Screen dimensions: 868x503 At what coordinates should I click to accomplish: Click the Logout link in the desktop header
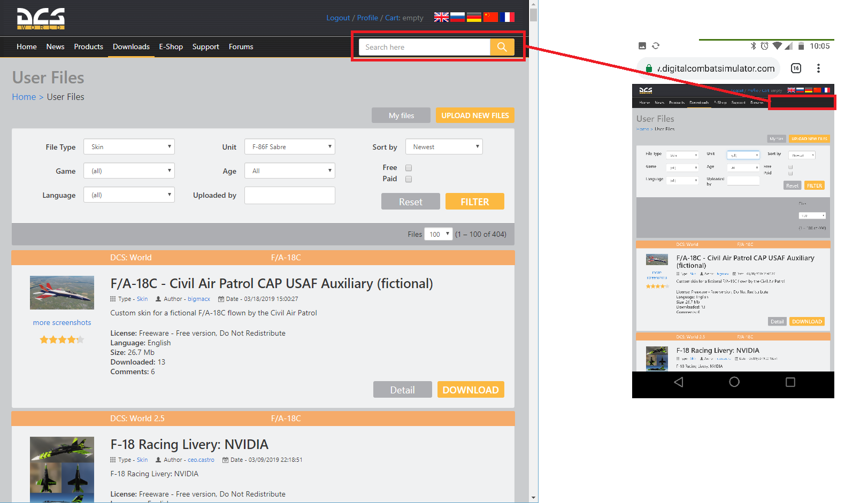click(x=338, y=18)
